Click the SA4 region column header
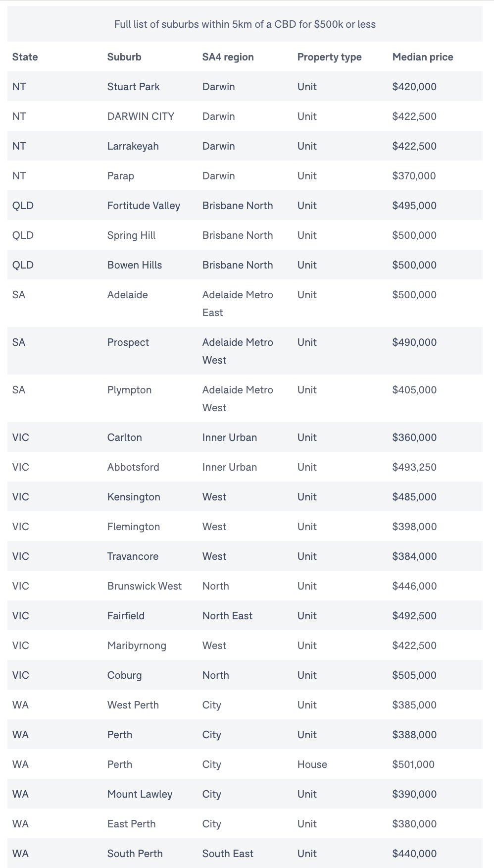Image resolution: width=494 pixels, height=868 pixels. click(228, 57)
